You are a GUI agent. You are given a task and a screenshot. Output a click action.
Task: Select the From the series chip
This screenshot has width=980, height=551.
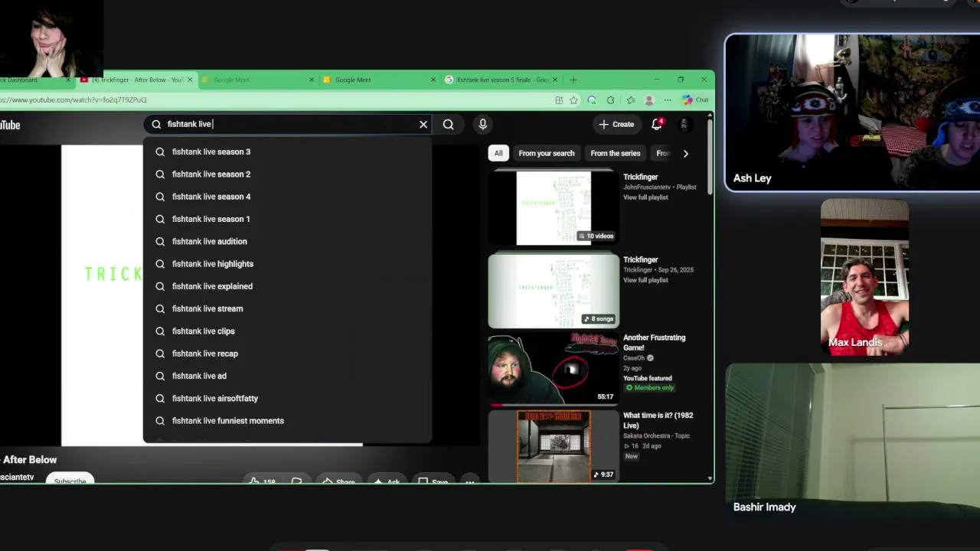[616, 153]
